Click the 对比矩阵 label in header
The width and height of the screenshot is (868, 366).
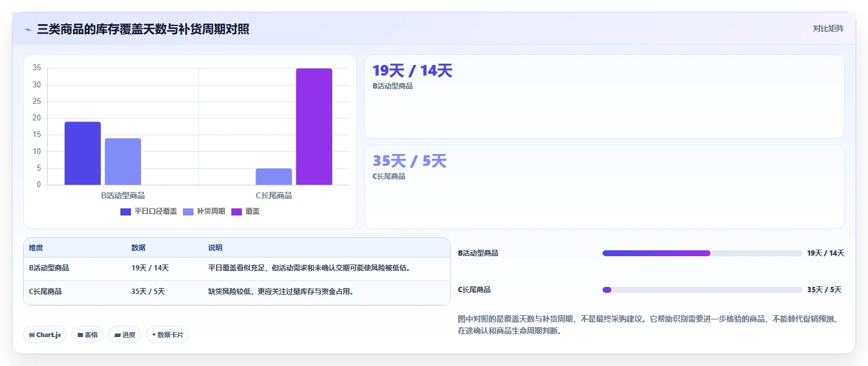pos(828,29)
